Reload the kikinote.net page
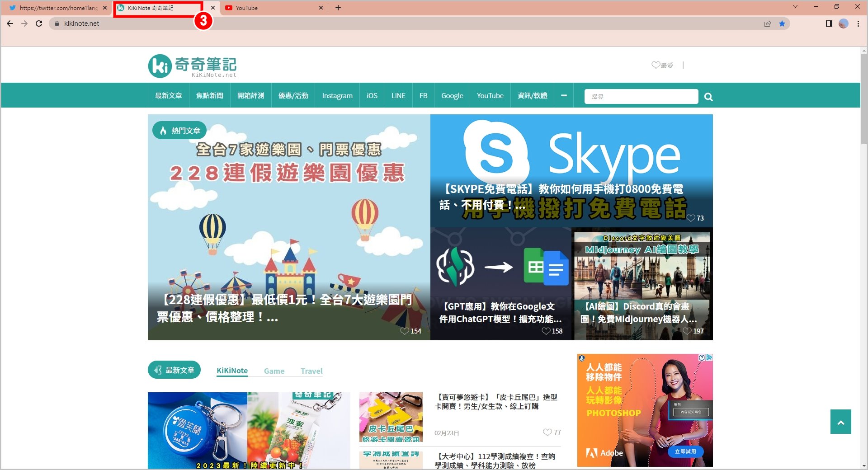The width and height of the screenshot is (868, 470). coord(39,23)
